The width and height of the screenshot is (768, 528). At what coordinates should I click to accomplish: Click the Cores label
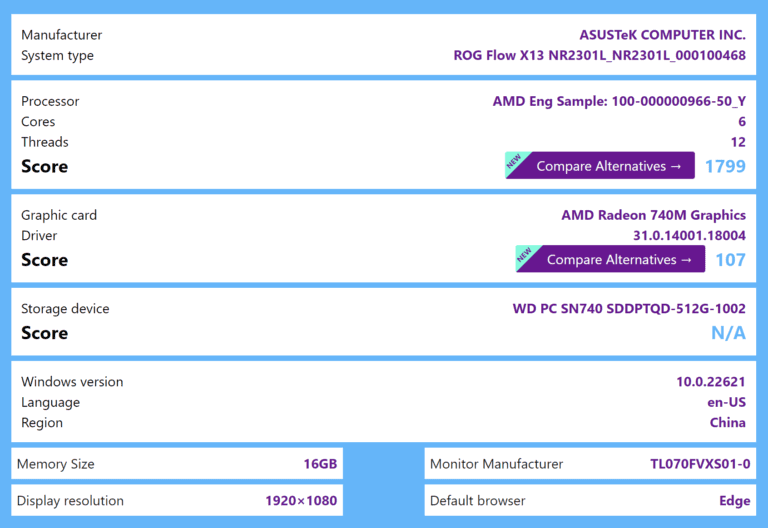click(38, 121)
